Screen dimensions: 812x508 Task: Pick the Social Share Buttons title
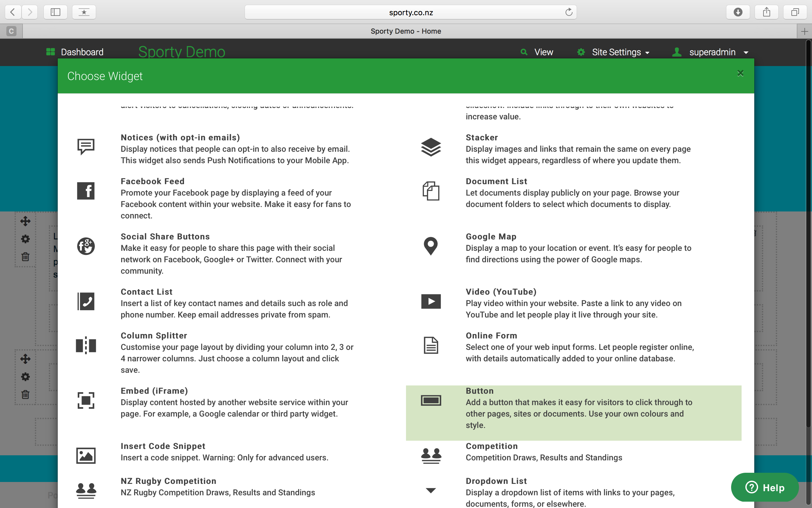click(x=165, y=237)
